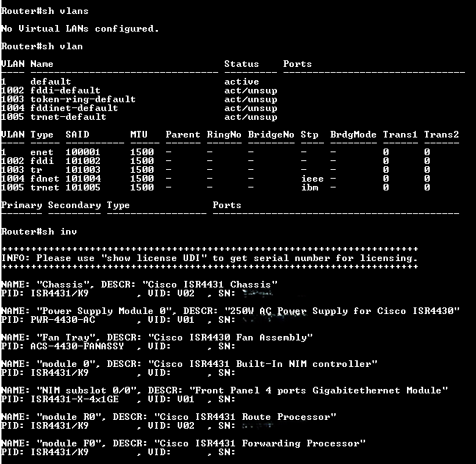Click 'fdnet' type value
476x464 pixels.
tap(45, 179)
